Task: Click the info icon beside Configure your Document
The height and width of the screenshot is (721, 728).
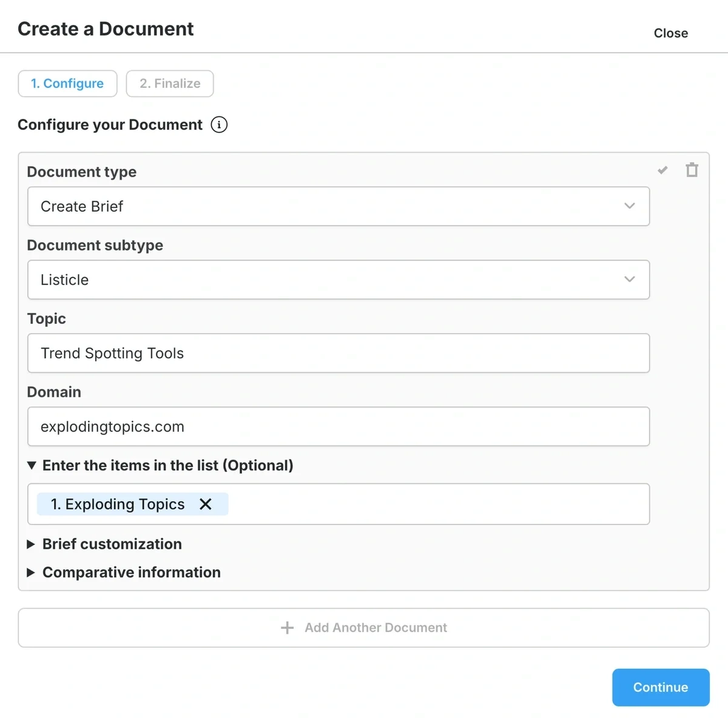Action: click(219, 124)
